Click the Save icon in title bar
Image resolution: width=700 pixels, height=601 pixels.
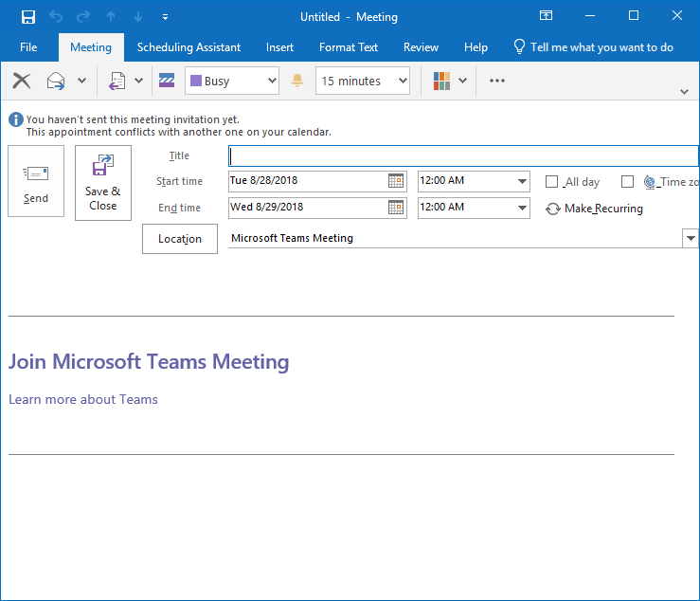click(x=28, y=17)
